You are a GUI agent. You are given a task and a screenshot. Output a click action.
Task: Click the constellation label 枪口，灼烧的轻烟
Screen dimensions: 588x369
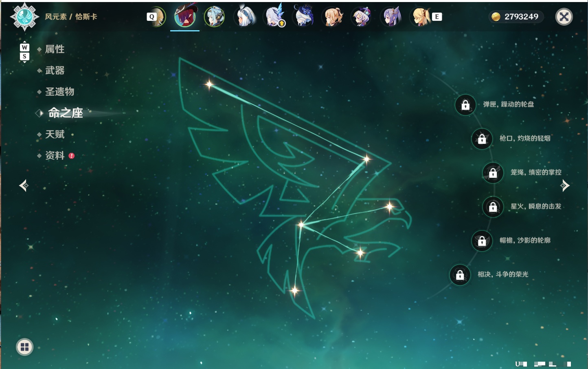click(525, 138)
